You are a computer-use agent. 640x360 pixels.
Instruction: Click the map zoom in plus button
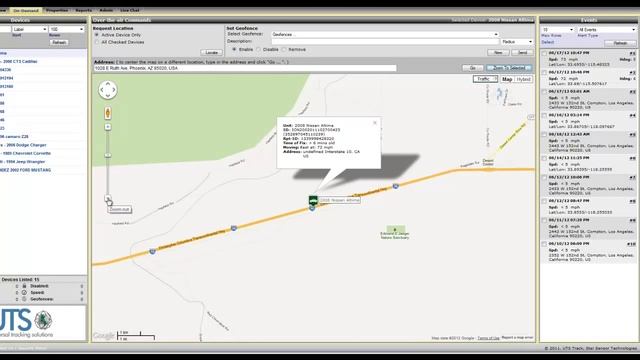(x=108, y=127)
